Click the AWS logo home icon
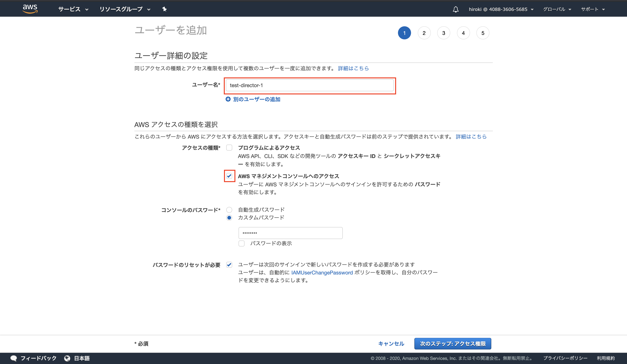The image size is (627, 364). tap(30, 9)
